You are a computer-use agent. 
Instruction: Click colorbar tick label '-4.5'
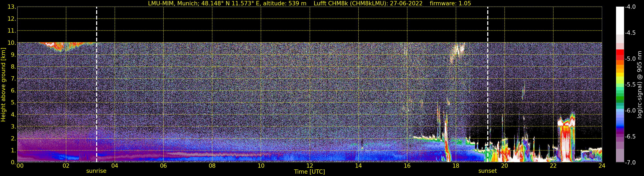coord(630,33)
